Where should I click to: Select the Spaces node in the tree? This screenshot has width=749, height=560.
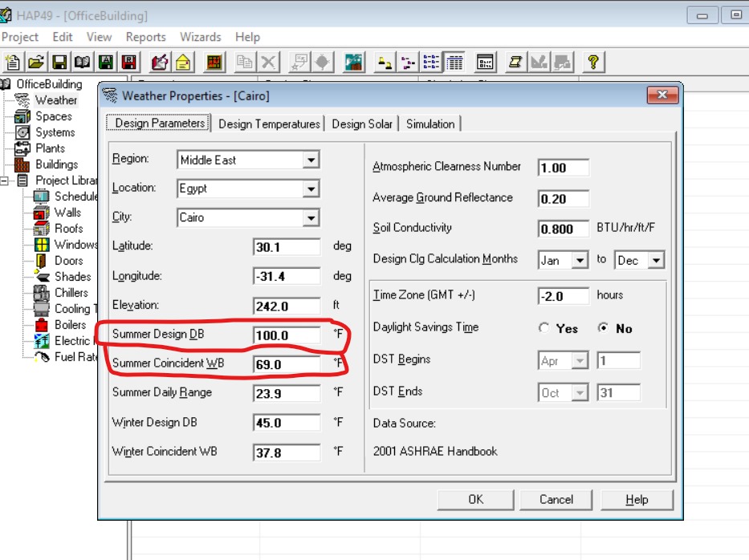[54, 116]
